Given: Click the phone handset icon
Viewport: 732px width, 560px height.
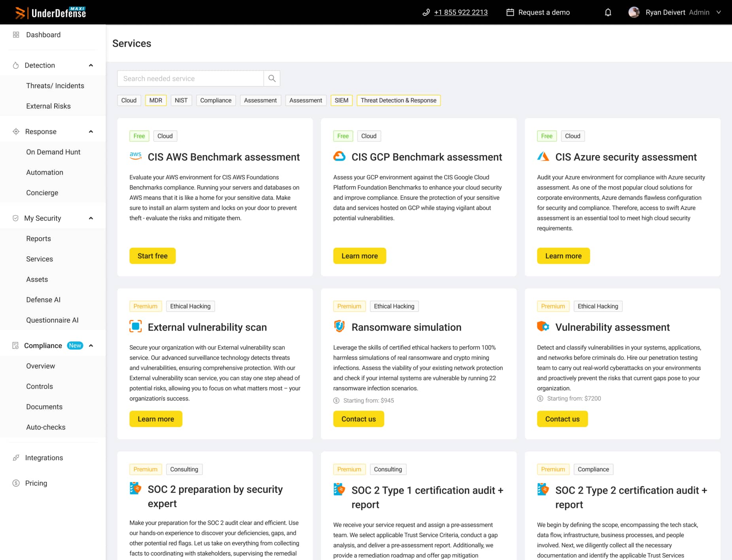Looking at the screenshot, I should [x=426, y=12].
